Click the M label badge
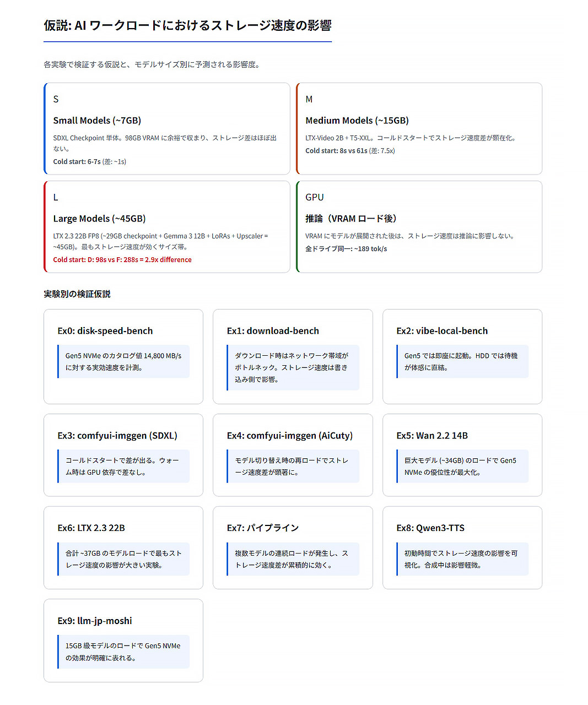The image size is (588, 705). (309, 99)
